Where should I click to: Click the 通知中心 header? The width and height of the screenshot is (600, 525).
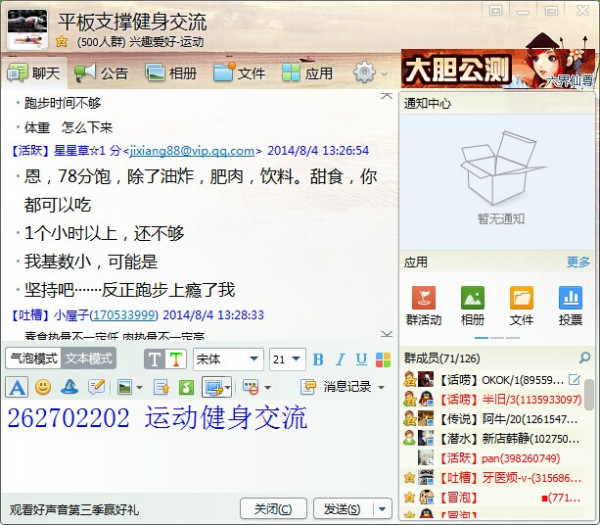pos(497,103)
